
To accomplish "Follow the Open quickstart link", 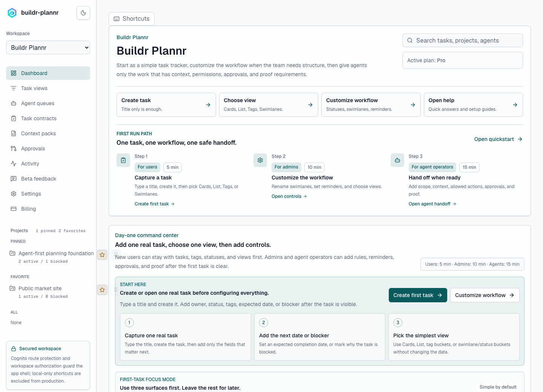I will pos(499,139).
